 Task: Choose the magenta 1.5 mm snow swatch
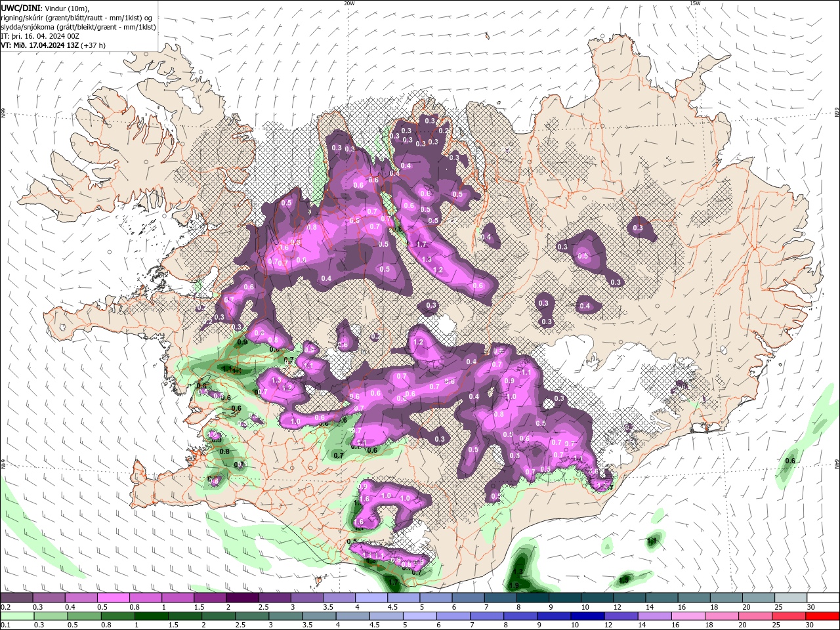coord(210,598)
